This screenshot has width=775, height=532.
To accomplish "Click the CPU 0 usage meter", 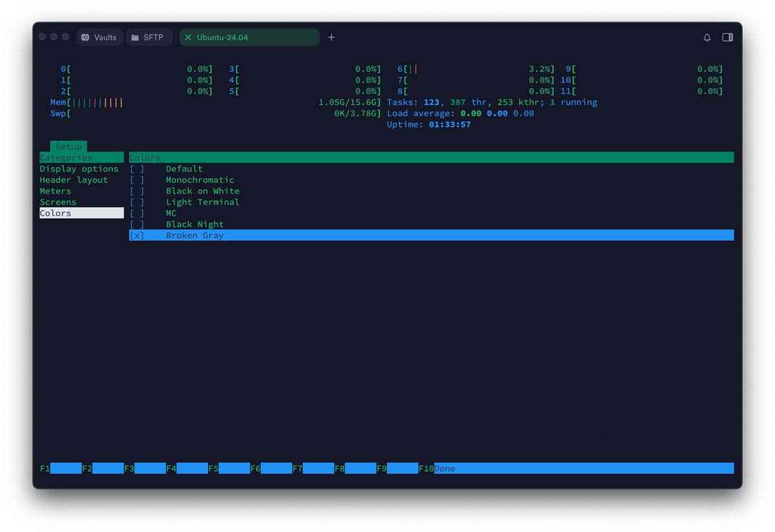I will click(137, 68).
